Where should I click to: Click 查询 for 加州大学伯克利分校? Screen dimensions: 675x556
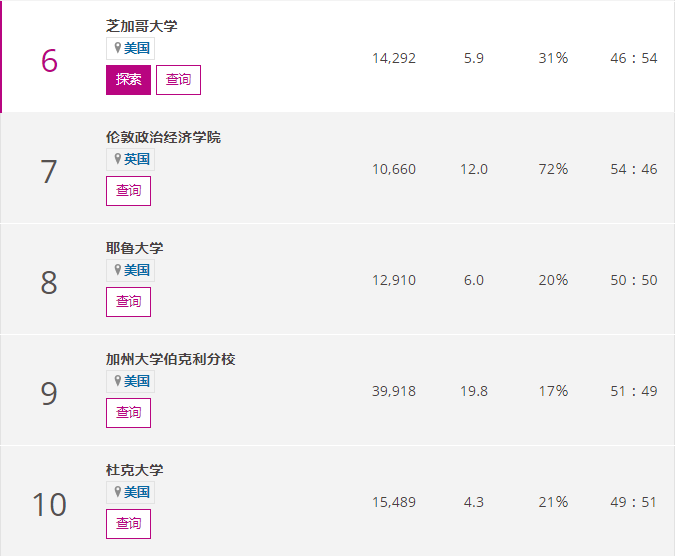pos(128,413)
